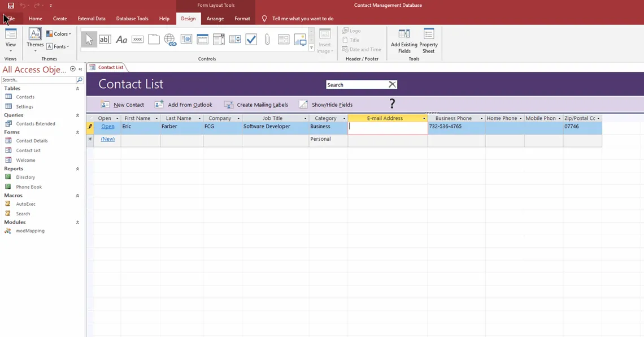Insert an Attachment control

tap(267, 39)
